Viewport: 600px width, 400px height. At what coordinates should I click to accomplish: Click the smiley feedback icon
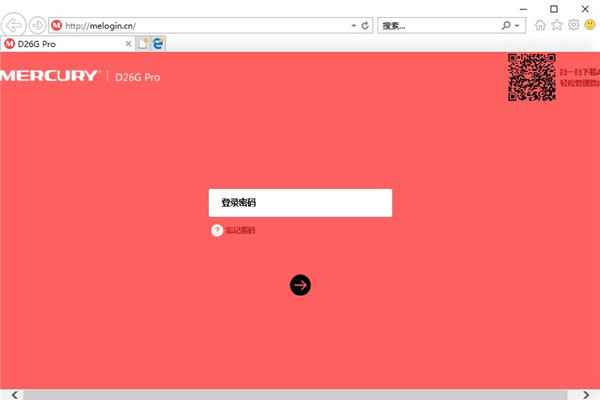point(590,25)
